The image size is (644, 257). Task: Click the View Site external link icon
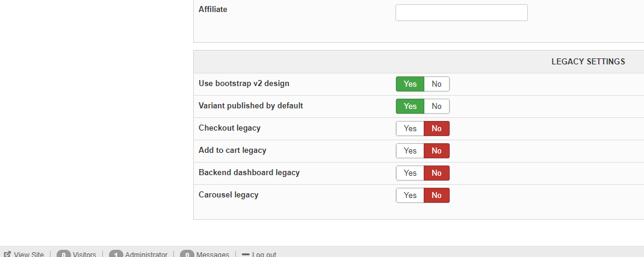tap(7, 255)
